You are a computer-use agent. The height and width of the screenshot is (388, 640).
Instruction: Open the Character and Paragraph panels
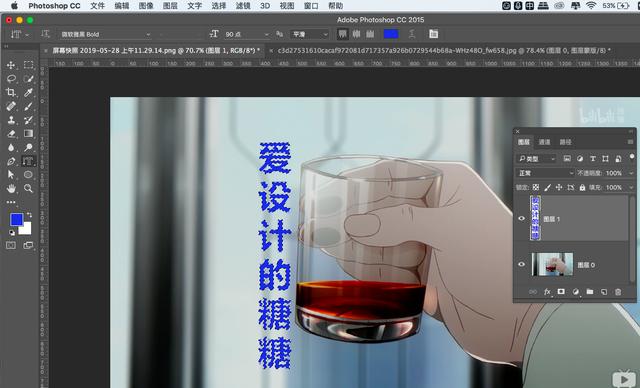pos(433,34)
